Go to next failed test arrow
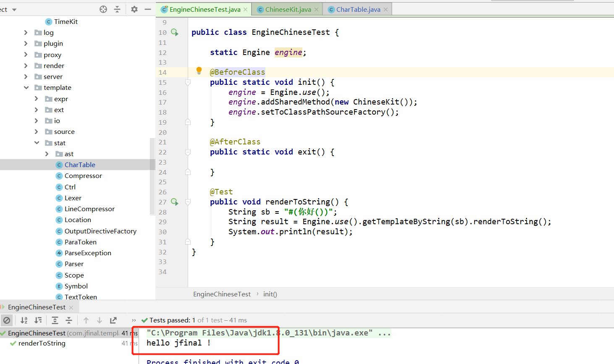This screenshot has height=364, width=614. (x=100, y=320)
